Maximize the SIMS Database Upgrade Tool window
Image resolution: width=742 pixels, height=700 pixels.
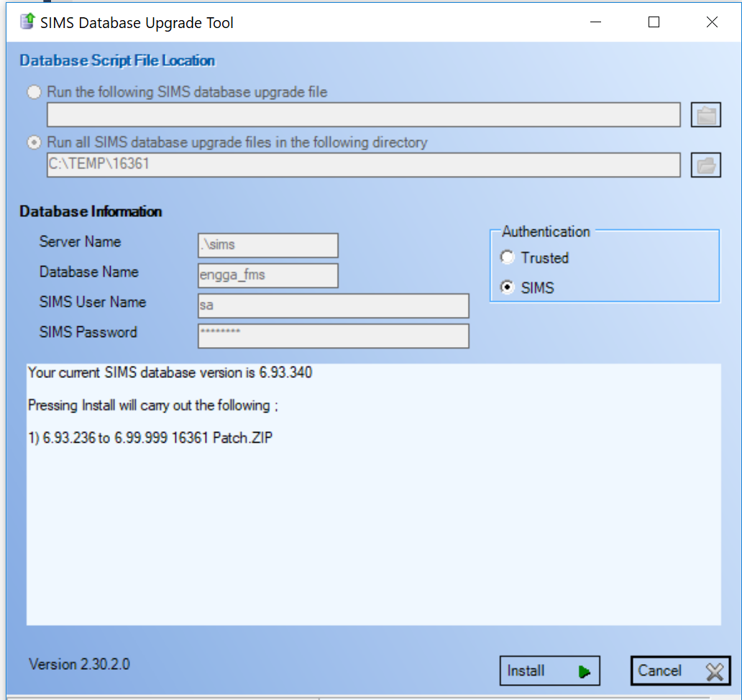click(x=654, y=22)
